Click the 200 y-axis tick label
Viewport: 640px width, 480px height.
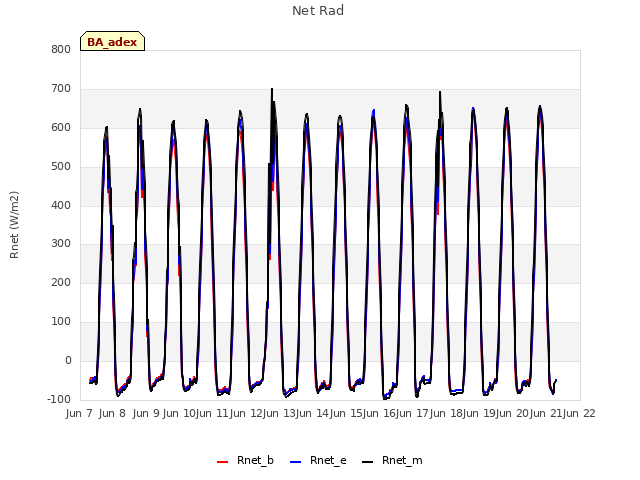[x=61, y=282]
